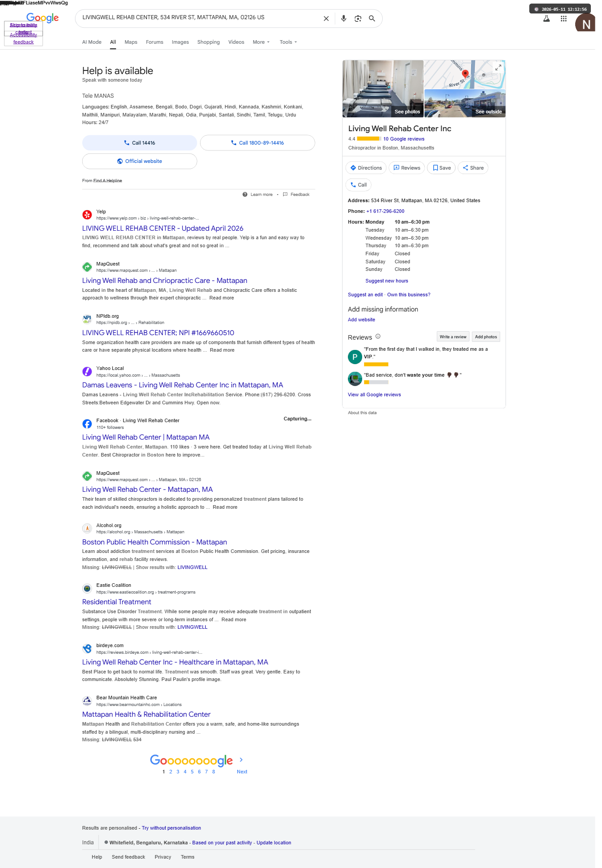Switch to Shopping tab
The height and width of the screenshot is (868, 602).
click(209, 42)
